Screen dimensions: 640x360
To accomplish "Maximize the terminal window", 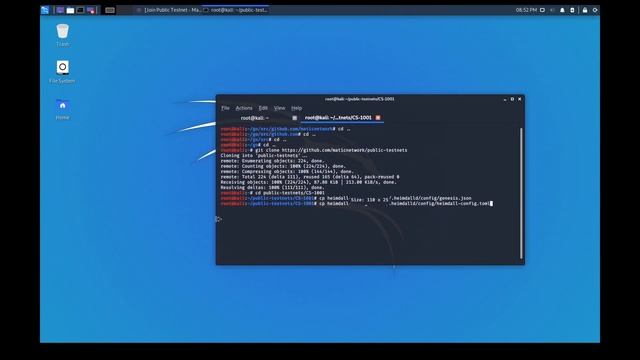I will click(512, 99).
